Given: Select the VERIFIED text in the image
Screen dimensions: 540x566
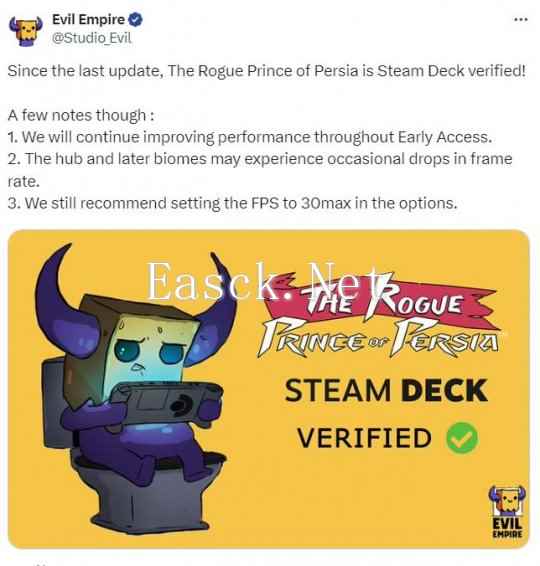Looking at the screenshot, I should click(364, 438).
